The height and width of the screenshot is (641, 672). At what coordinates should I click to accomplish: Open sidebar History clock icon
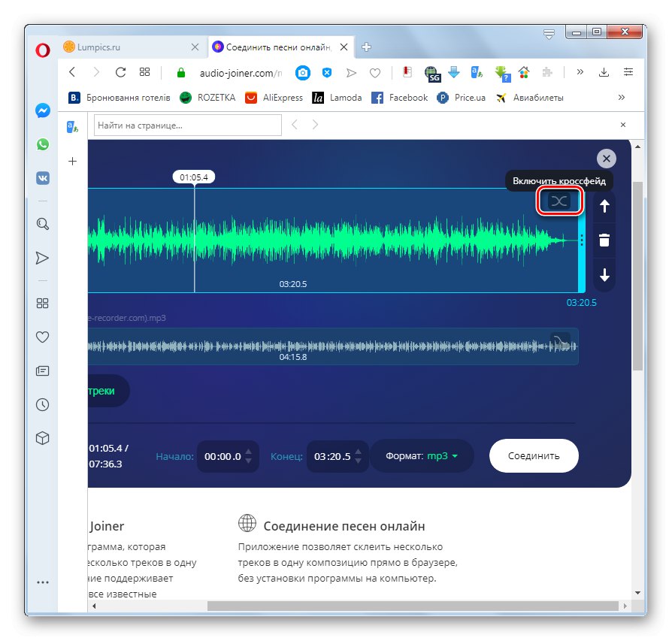(42, 404)
